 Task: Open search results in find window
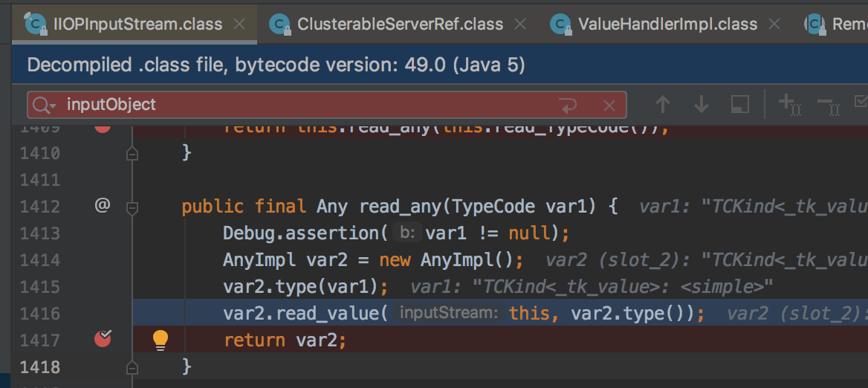[740, 105]
